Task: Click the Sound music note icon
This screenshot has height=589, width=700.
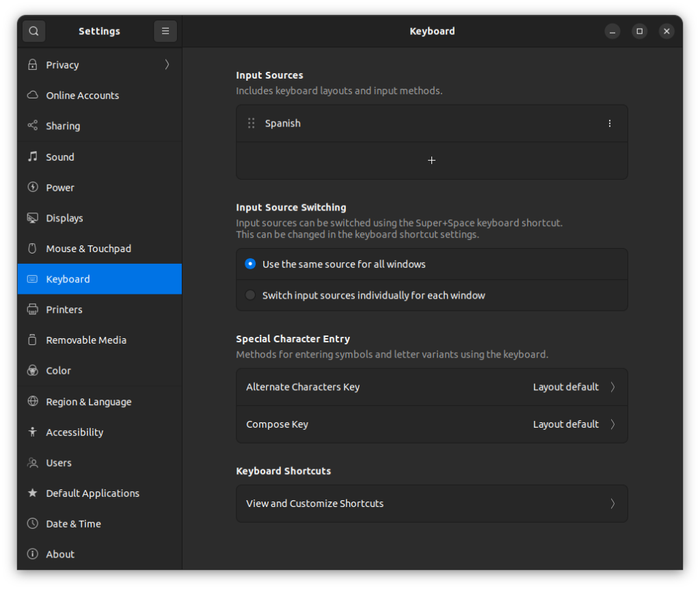Action: tap(32, 157)
